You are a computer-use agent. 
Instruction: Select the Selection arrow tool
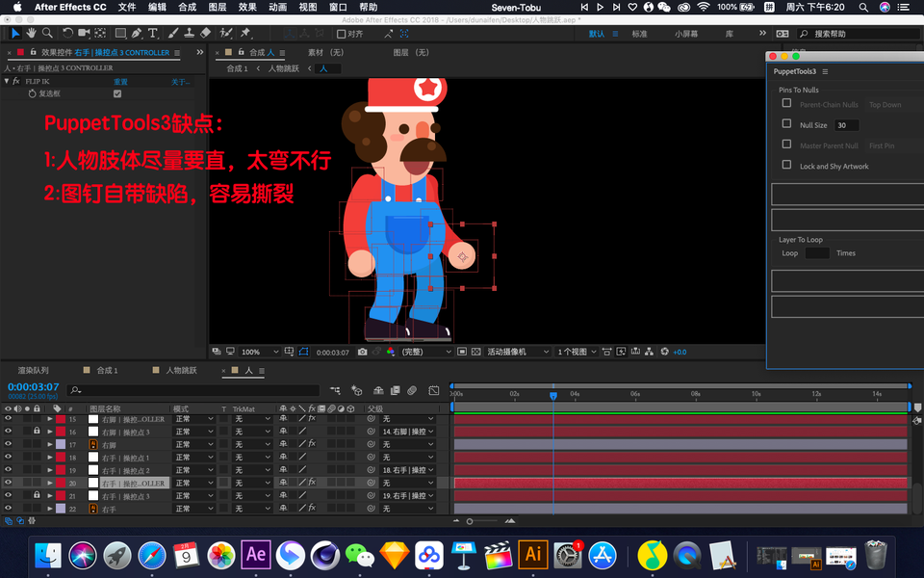(x=15, y=33)
